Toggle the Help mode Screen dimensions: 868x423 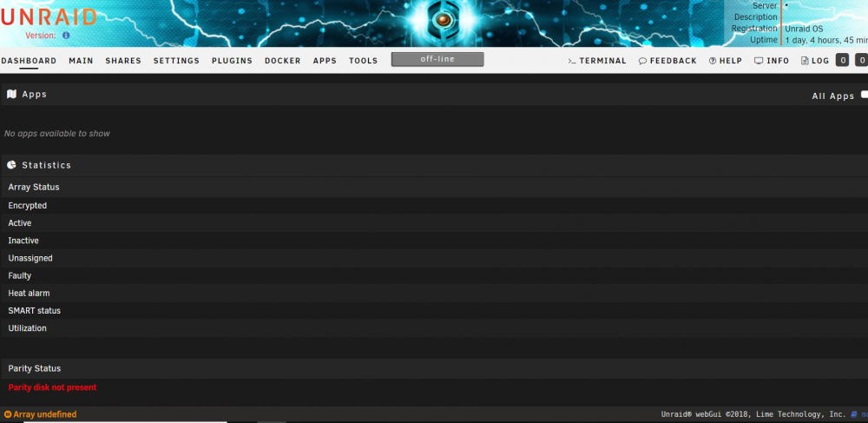pos(725,61)
